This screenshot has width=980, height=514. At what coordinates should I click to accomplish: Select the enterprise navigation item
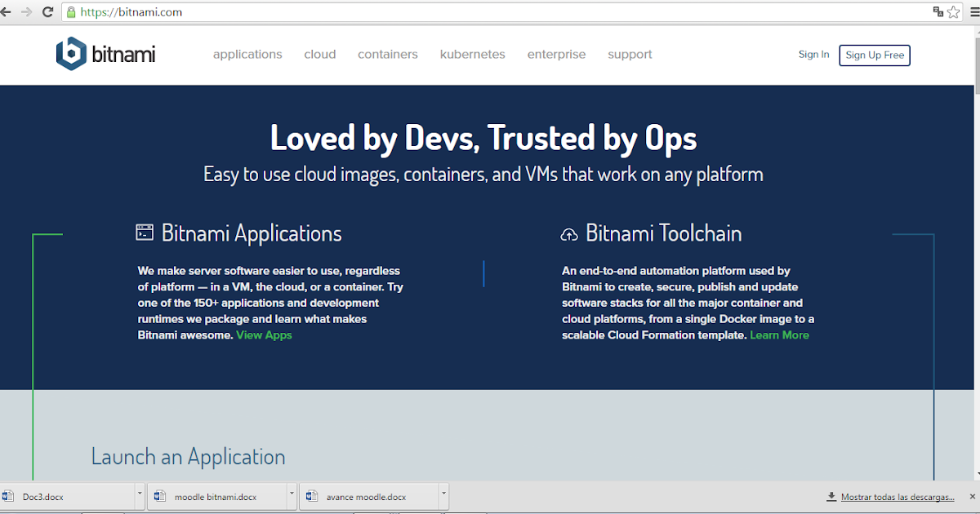pos(556,54)
